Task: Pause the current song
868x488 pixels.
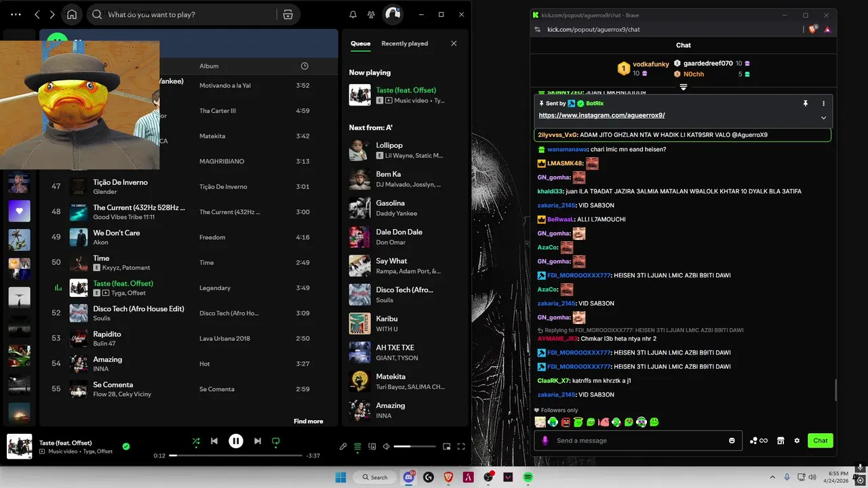Action: (236, 441)
